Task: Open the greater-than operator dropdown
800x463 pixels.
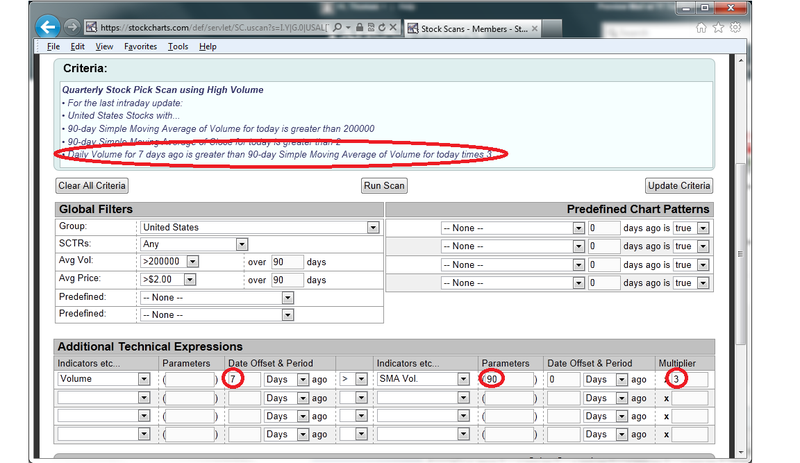Action: [x=354, y=379]
